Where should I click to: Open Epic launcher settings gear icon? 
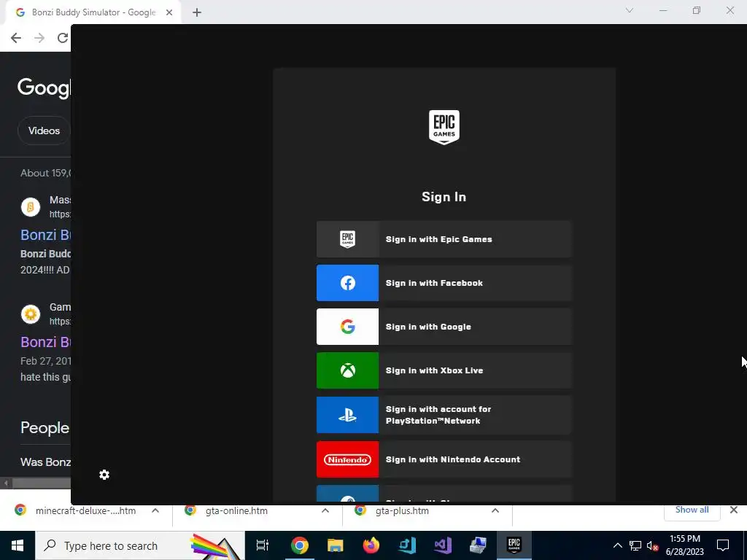[104, 475]
